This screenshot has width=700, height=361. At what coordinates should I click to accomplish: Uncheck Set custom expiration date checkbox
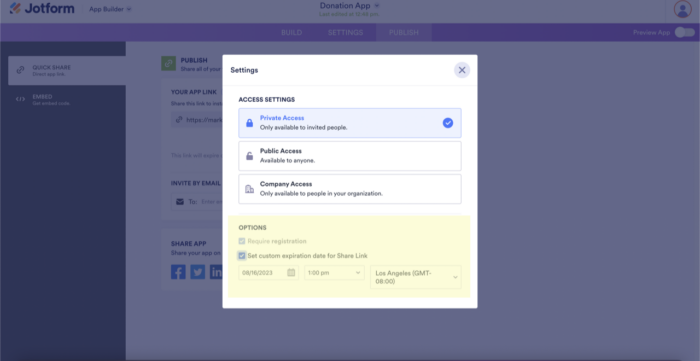[x=242, y=256]
